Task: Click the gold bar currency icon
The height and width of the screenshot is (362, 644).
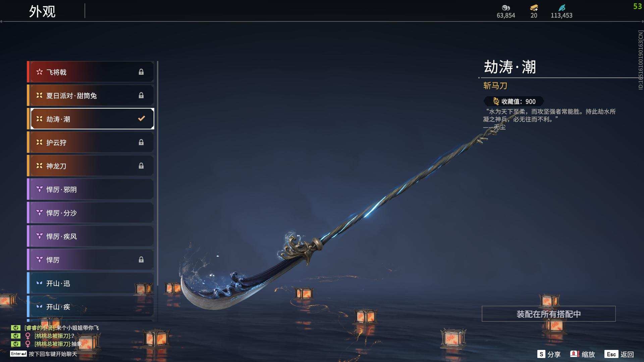Action: pos(534,8)
